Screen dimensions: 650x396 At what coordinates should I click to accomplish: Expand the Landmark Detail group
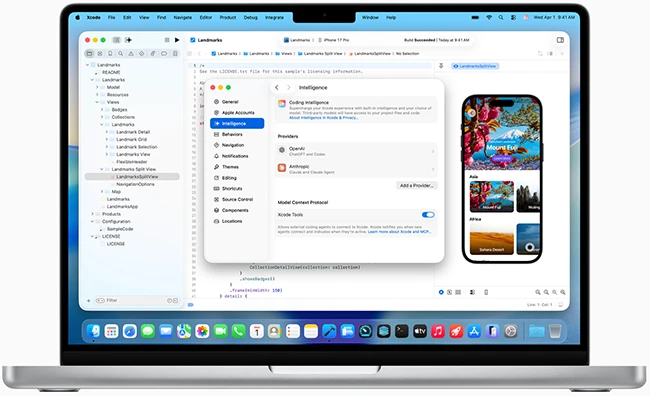point(107,132)
